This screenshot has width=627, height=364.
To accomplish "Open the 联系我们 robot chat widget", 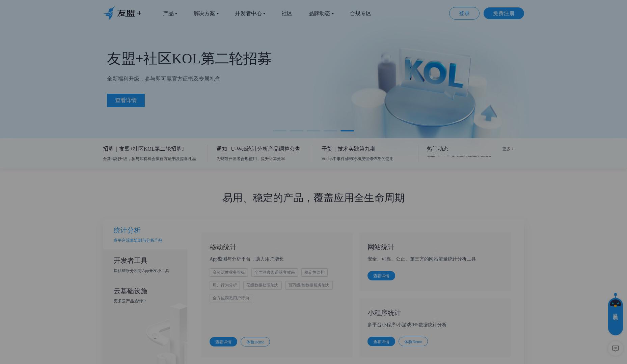I will tap(615, 314).
